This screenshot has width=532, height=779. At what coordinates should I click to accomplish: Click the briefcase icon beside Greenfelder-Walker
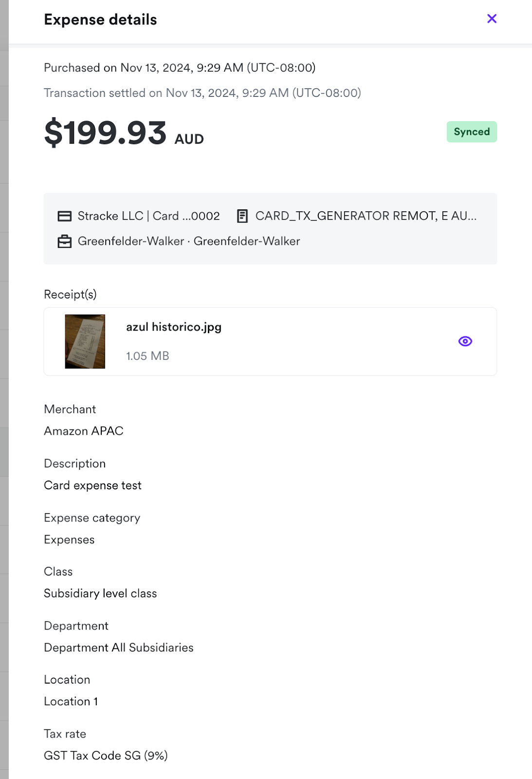[65, 241]
